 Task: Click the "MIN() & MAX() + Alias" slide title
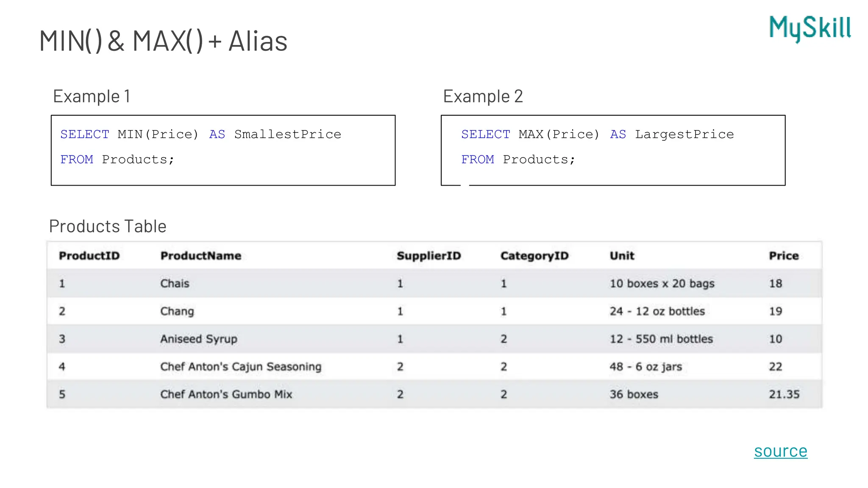click(163, 41)
